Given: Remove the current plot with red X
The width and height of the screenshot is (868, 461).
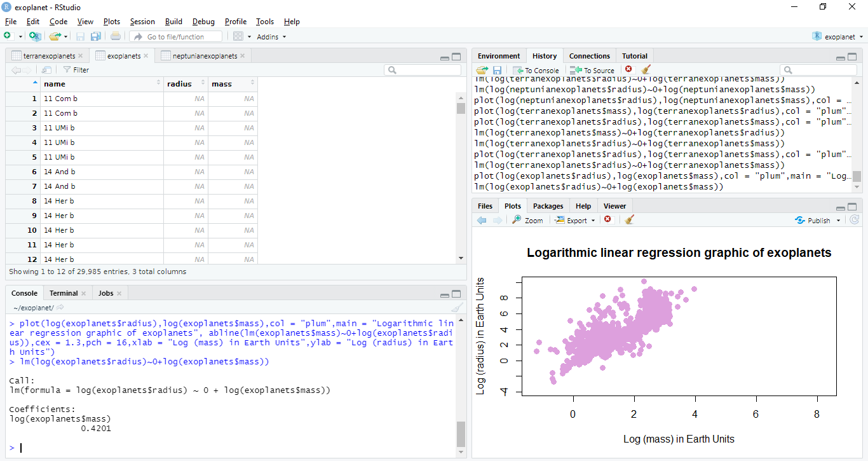Looking at the screenshot, I should click(x=607, y=220).
